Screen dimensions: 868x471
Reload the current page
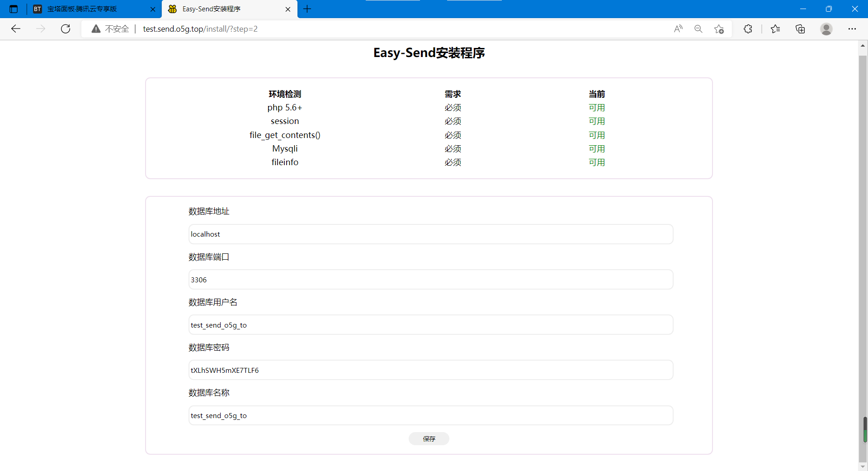coord(66,29)
